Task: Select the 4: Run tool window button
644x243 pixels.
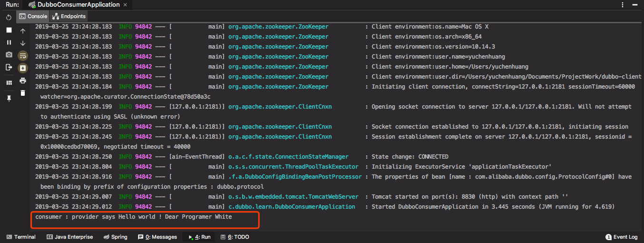Action: (199, 237)
